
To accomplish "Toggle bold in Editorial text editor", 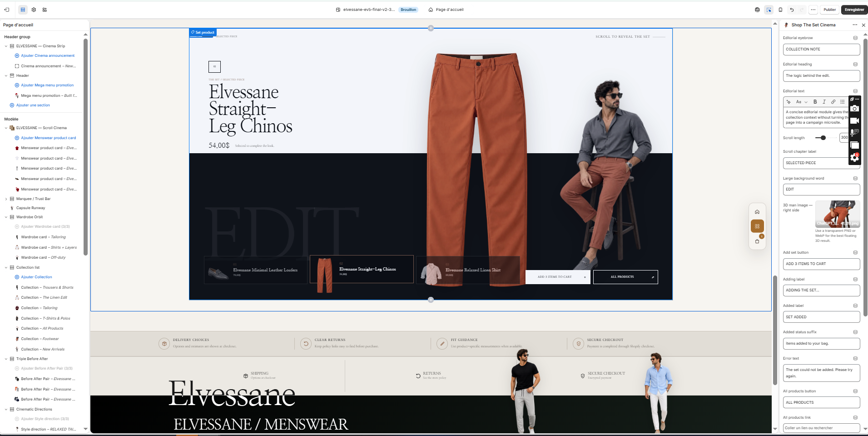I will tap(815, 102).
